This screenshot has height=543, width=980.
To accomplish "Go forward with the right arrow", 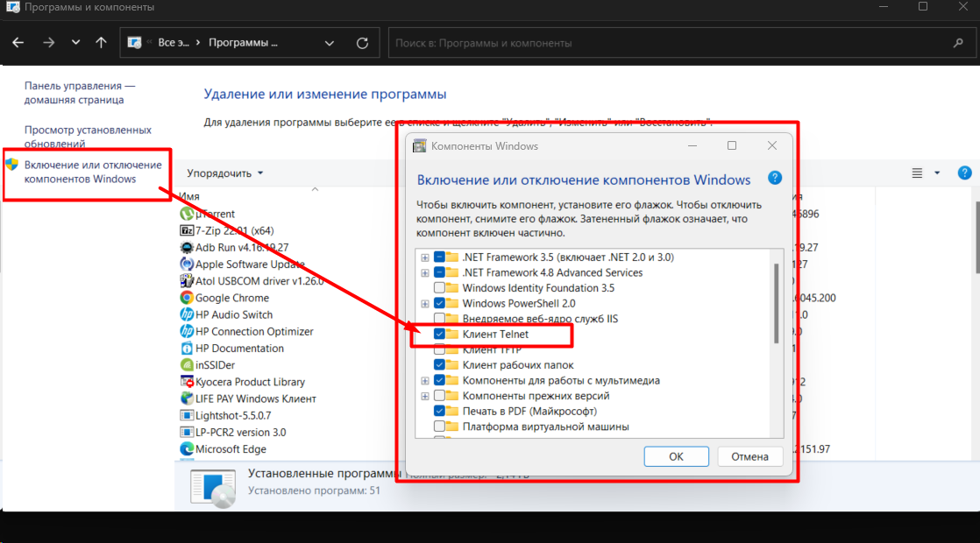I will pyautogui.click(x=48, y=43).
